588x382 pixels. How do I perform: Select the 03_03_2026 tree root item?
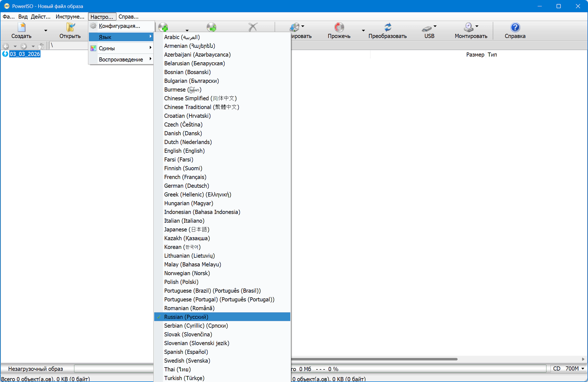25,54
